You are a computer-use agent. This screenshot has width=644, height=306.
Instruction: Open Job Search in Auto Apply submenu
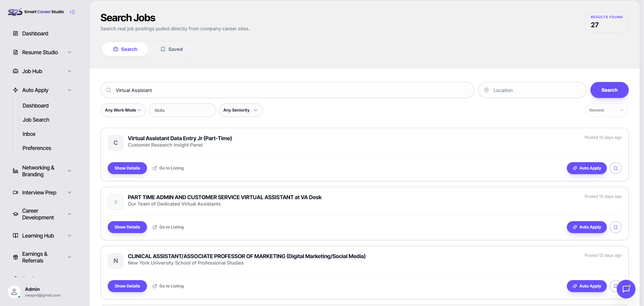point(36,120)
